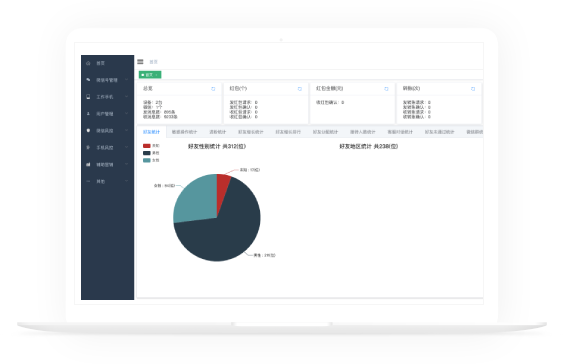563x364 pixels.
Task: Click the home icon beside 首页 in sidebar
Action: 88,63
